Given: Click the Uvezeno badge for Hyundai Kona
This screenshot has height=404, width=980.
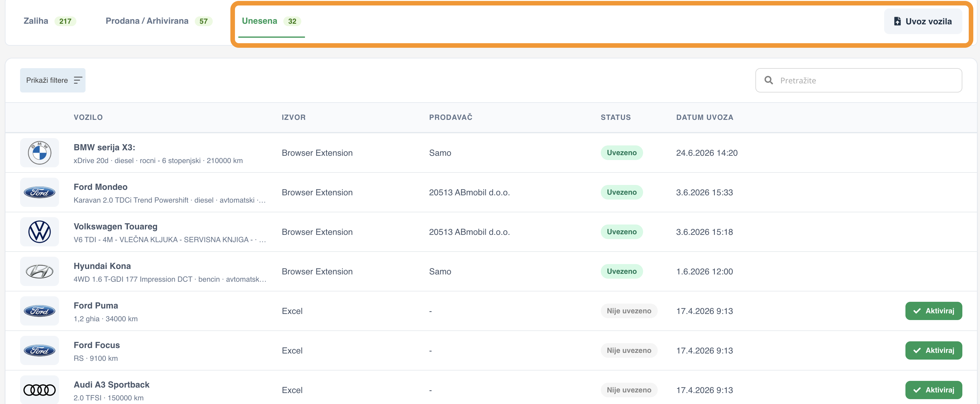Looking at the screenshot, I should pyautogui.click(x=621, y=272).
